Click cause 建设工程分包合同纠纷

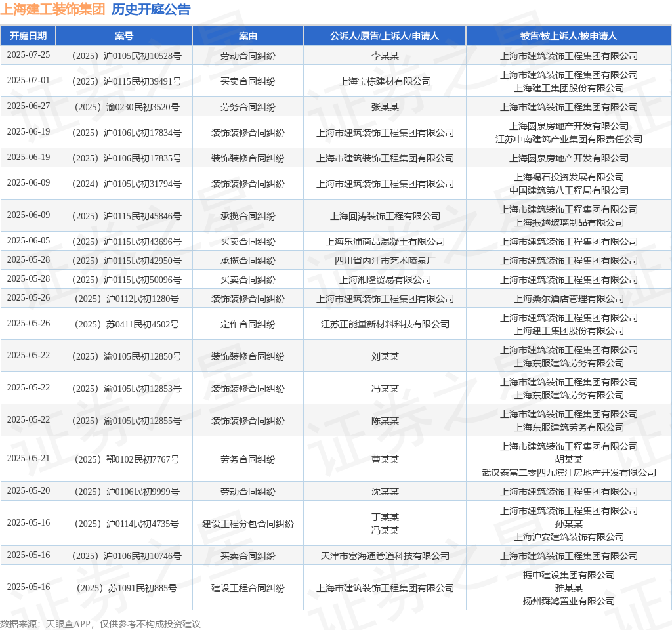click(247, 524)
